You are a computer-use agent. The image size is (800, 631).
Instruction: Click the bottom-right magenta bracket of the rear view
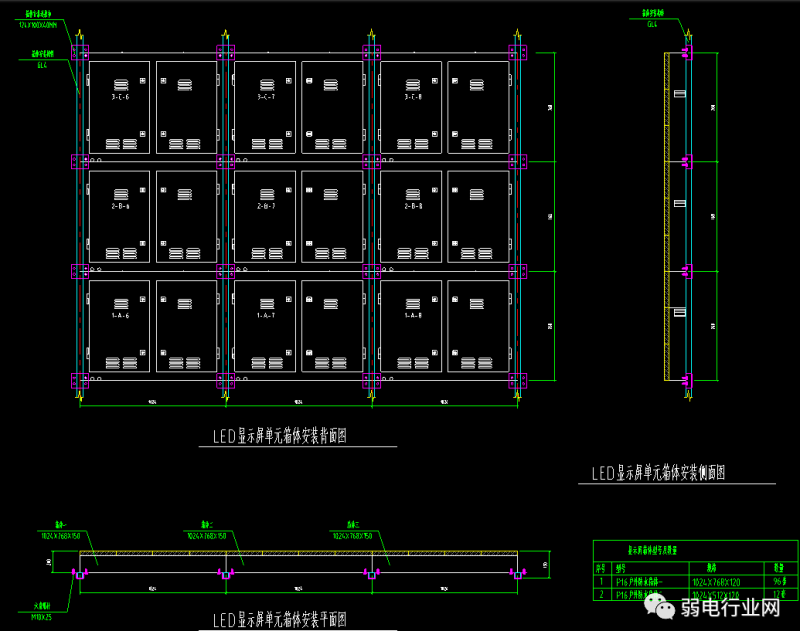point(517,380)
